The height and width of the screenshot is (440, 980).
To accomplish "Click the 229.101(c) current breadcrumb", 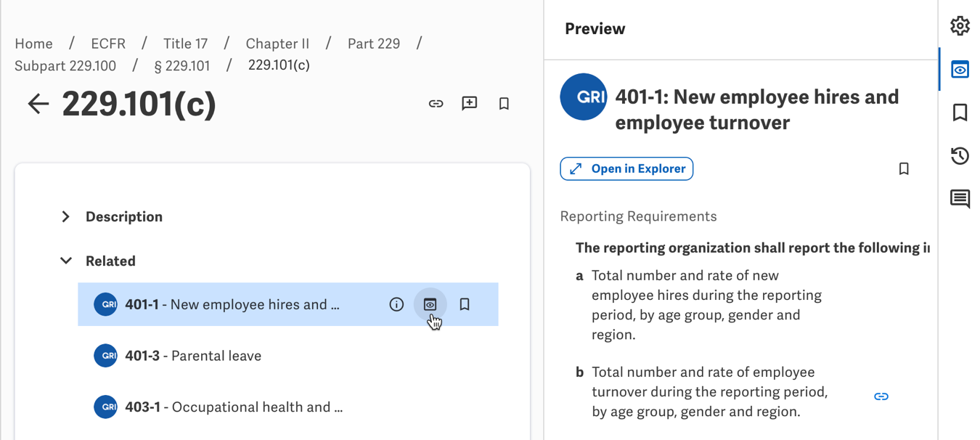I will tap(279, 65).
